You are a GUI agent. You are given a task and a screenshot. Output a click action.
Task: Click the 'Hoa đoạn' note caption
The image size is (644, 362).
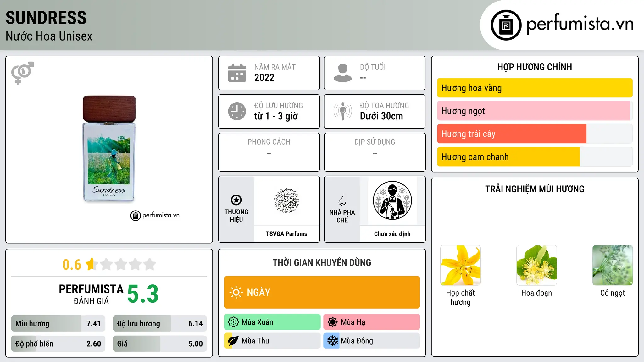click(536, 293)
